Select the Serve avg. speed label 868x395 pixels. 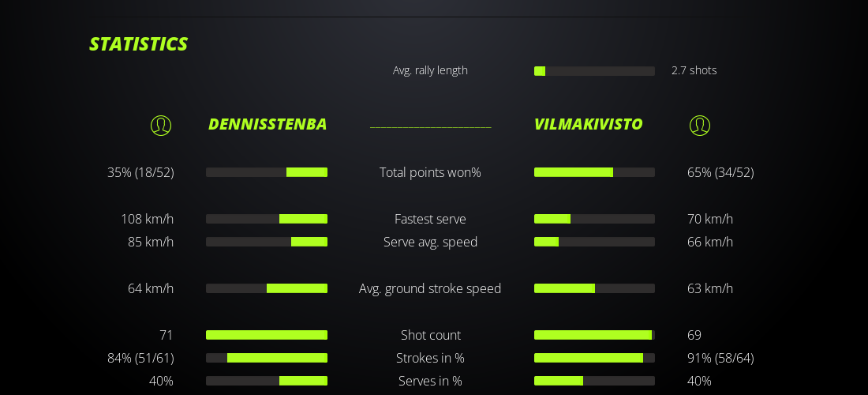430,242
